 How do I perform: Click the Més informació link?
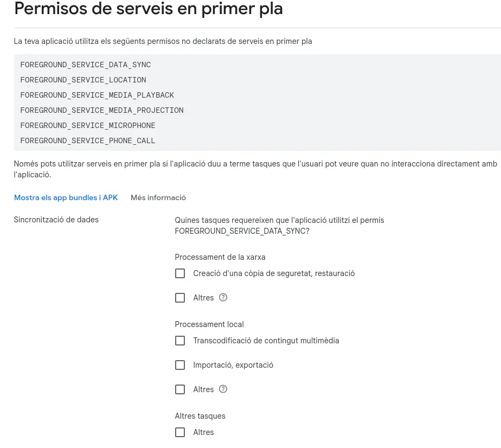point(158,197)
